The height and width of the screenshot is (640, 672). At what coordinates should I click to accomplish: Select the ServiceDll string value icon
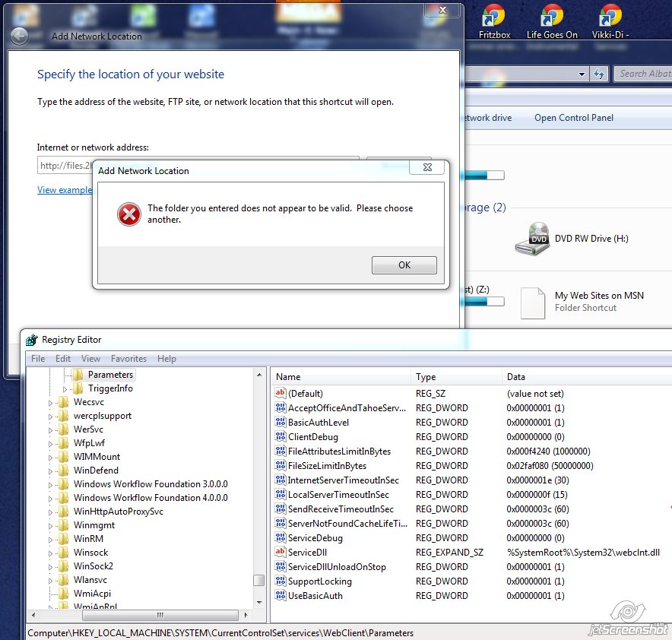coord(281,552)
